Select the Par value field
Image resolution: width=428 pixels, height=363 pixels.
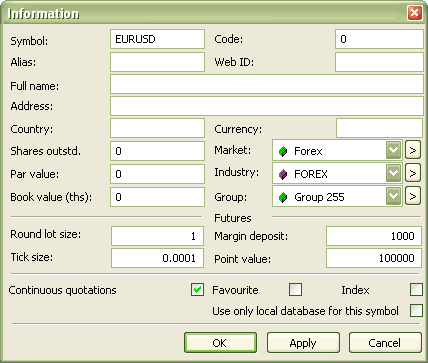click(157, 174)
